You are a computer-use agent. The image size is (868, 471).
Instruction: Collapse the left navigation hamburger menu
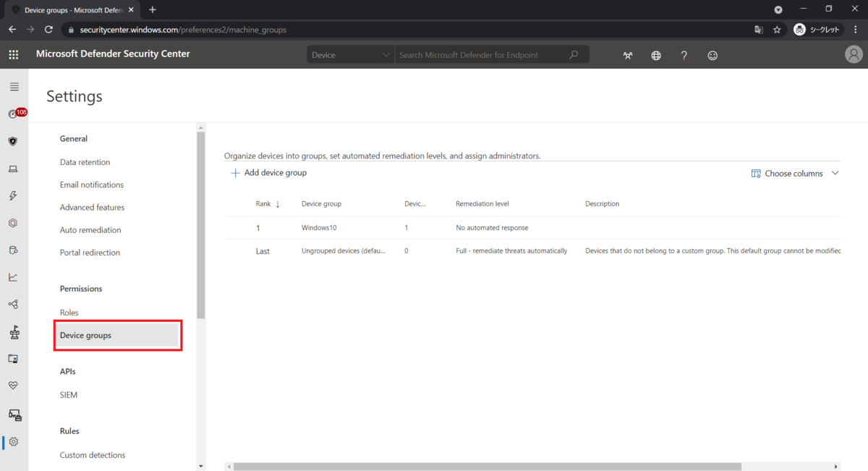point(14,87)
